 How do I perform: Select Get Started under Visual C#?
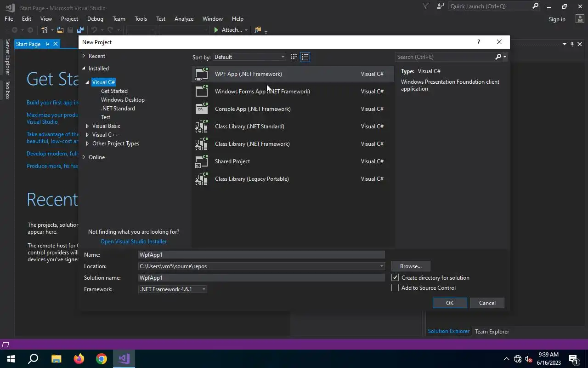point(114,91)
